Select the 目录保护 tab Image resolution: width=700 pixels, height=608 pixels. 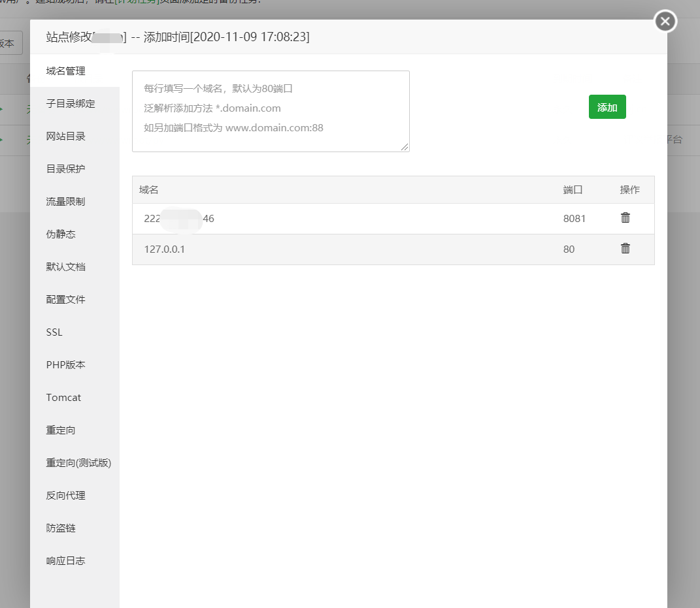75,168
